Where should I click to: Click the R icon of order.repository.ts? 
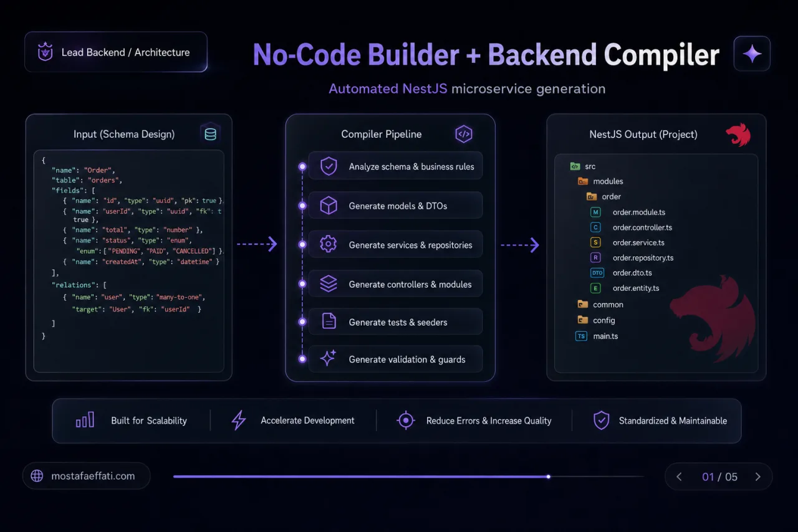click(595, 257)
